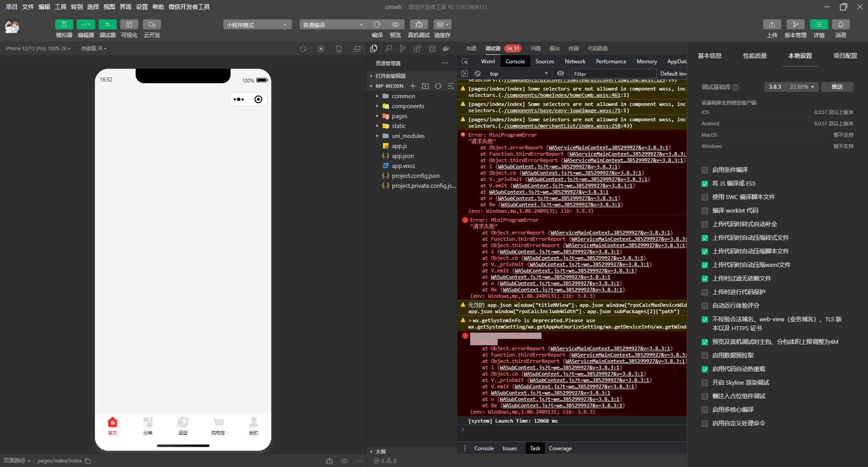
Task: Enable 开启 Skyline 渲染调试
Action: coord(705,383)
